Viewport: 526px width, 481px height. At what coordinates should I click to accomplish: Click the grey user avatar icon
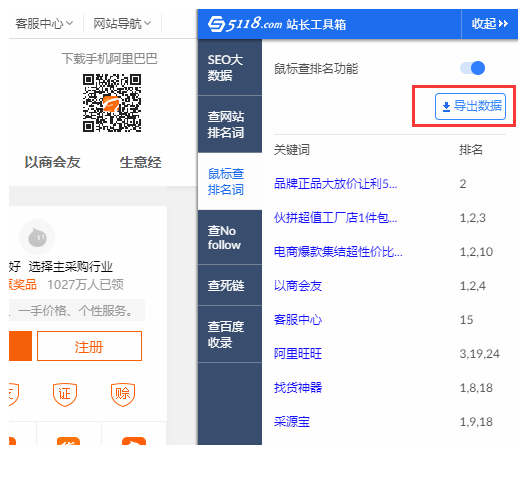pyautogui.click(x=37, y=237)
